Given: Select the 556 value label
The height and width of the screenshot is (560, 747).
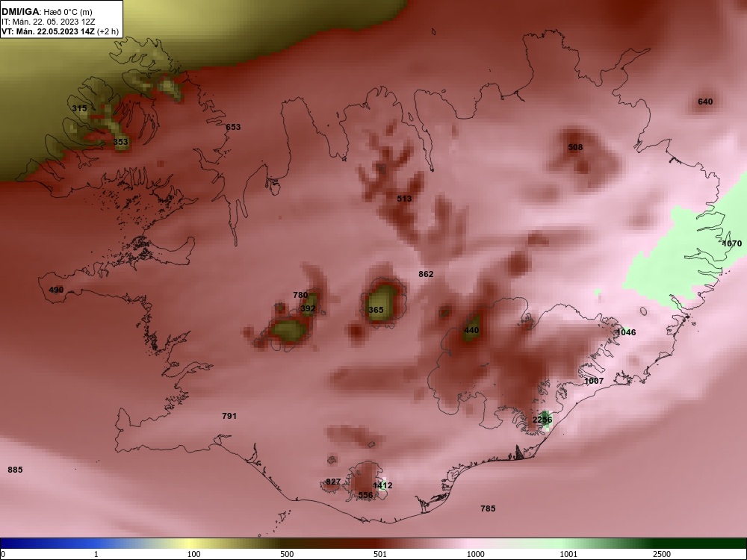Looking at the screenshot, I should (x=365, y=495).
